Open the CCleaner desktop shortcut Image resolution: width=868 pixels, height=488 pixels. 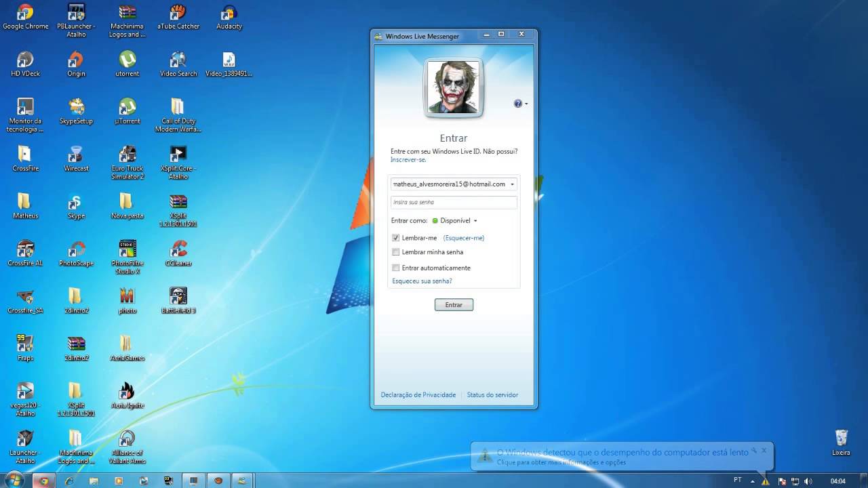pos(178,255)
